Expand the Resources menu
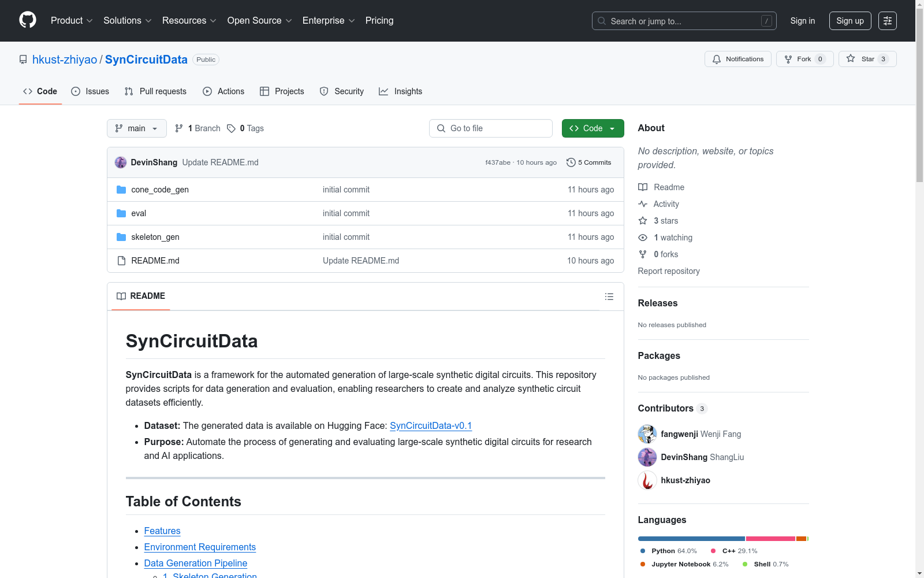The width and height of the screenshot is (924, 578). [x=189, y=21]
